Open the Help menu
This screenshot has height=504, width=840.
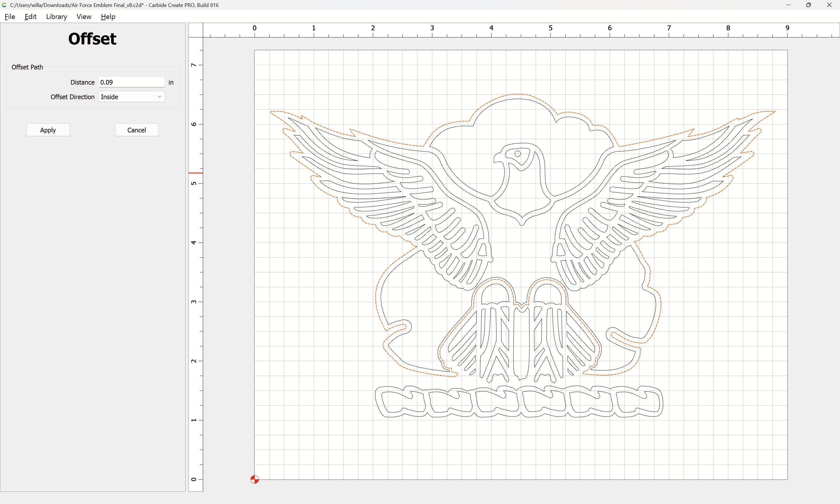108,17
